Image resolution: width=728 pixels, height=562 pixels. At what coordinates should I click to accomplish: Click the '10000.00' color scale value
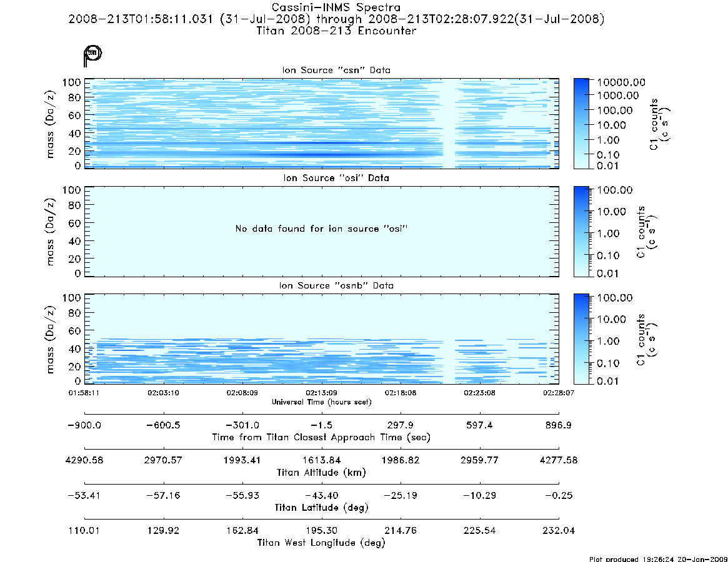[621, 82]
